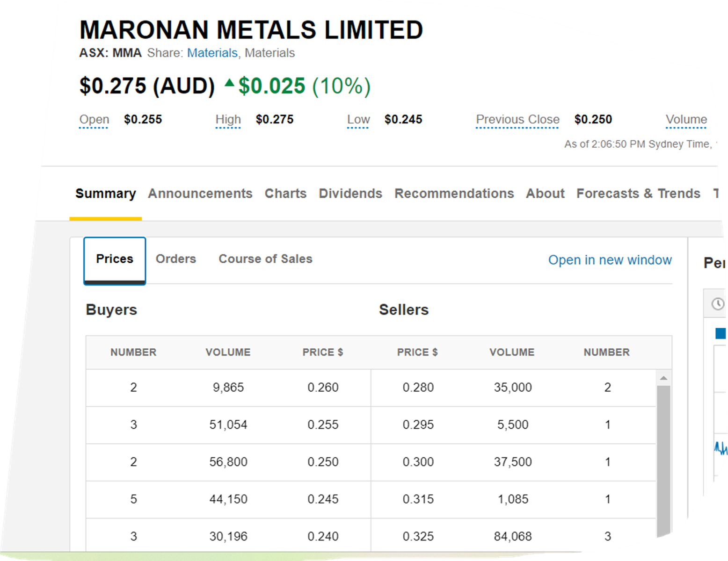
Task: Click the Volume label
Action: point(686,120)
